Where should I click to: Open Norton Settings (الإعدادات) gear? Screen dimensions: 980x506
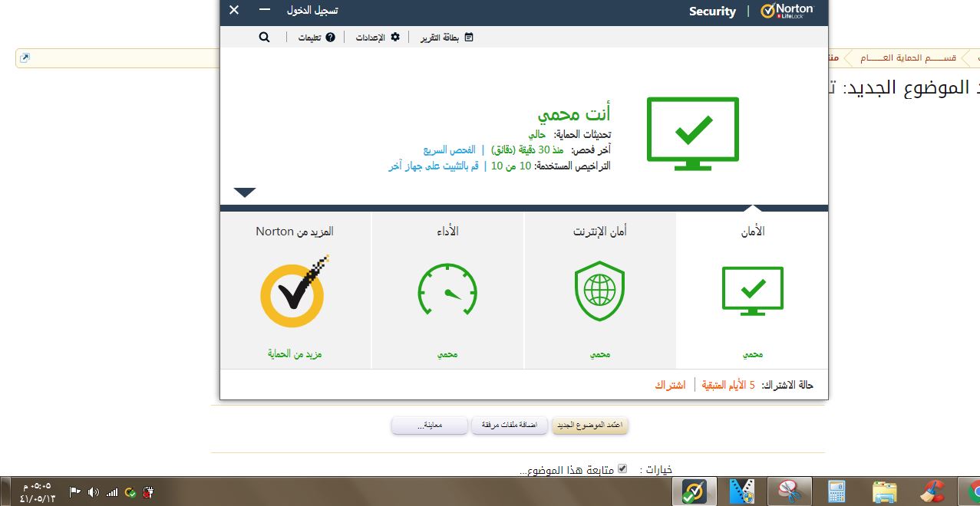point(378,37)
